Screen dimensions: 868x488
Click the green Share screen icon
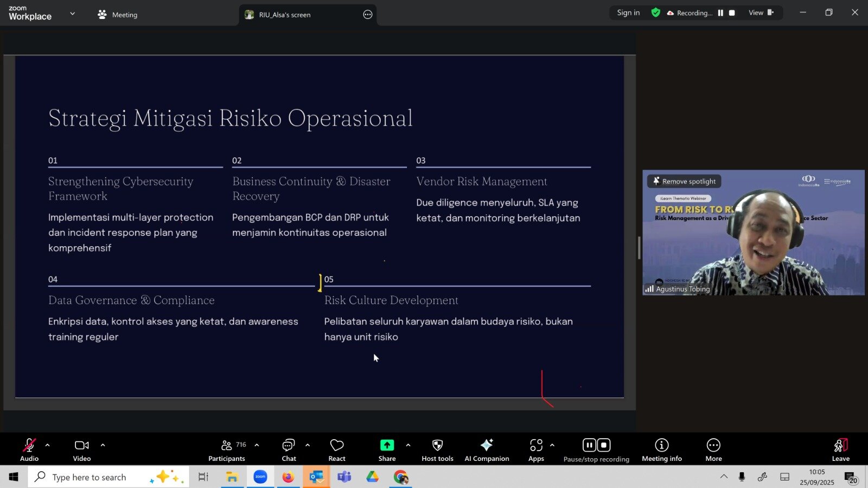coord(387,445)
